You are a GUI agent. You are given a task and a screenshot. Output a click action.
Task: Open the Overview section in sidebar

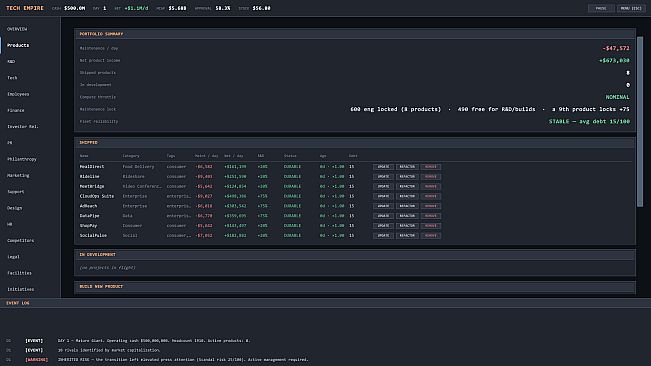click(17, 29)
